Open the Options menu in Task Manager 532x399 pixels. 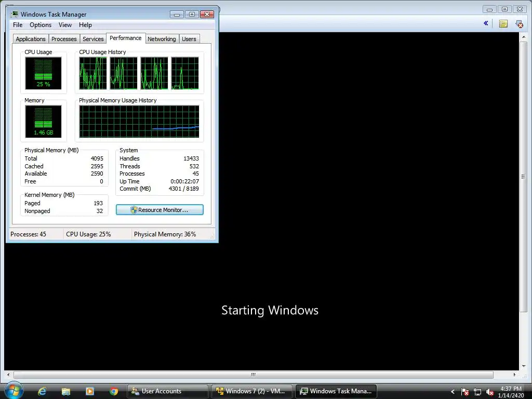point(41,25)
